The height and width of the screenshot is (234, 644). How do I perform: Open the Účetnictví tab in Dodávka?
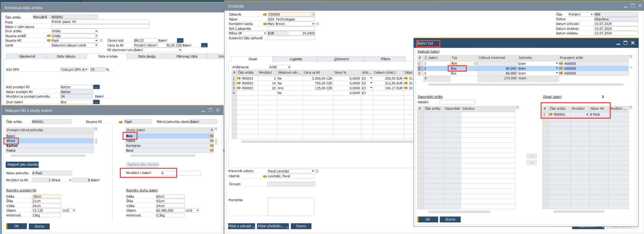pos(341,59)
